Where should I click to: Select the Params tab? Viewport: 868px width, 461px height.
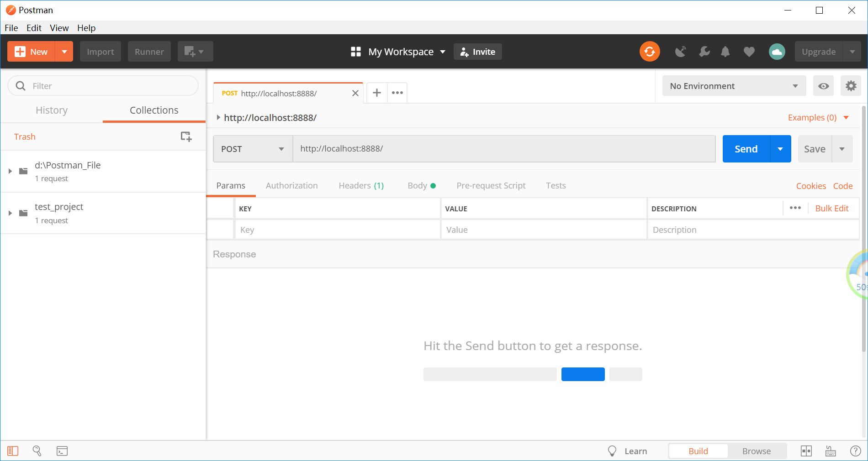coord(231,185)
